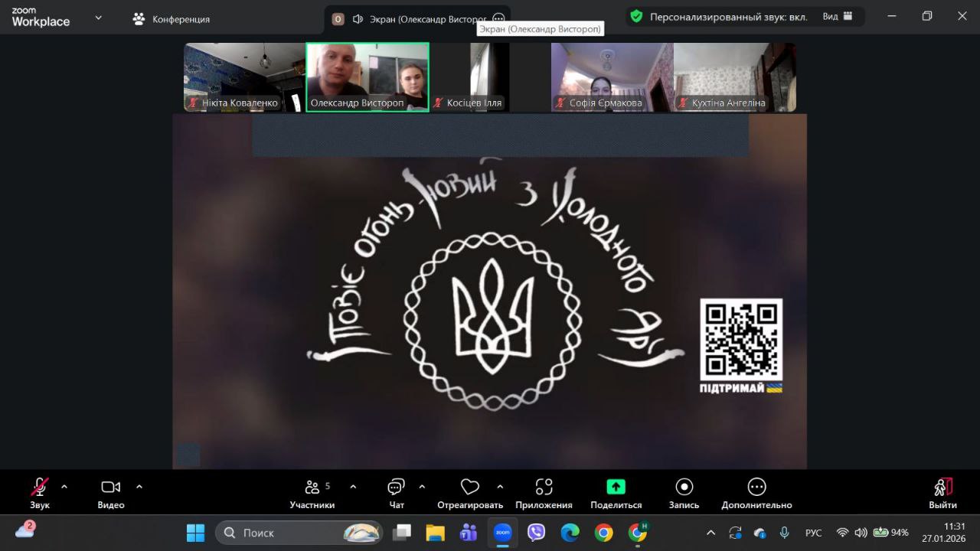Click the Отреагировать reactions heart icon
The width and height of the screenshot is (980, 551).
[x=469, y=487]
